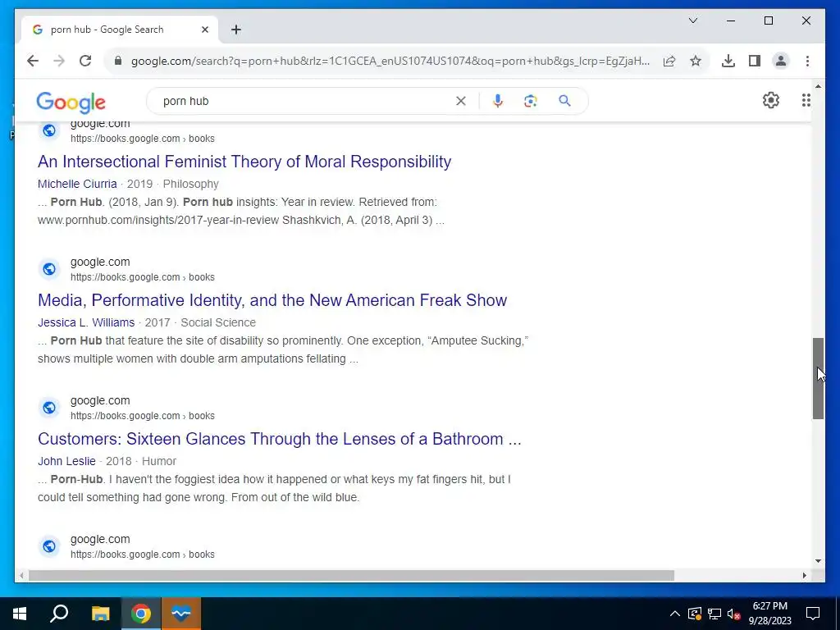The width and height of the screenshot is (840, 630).
Task: Bookmark this tab with star icon
Action: 696,61
